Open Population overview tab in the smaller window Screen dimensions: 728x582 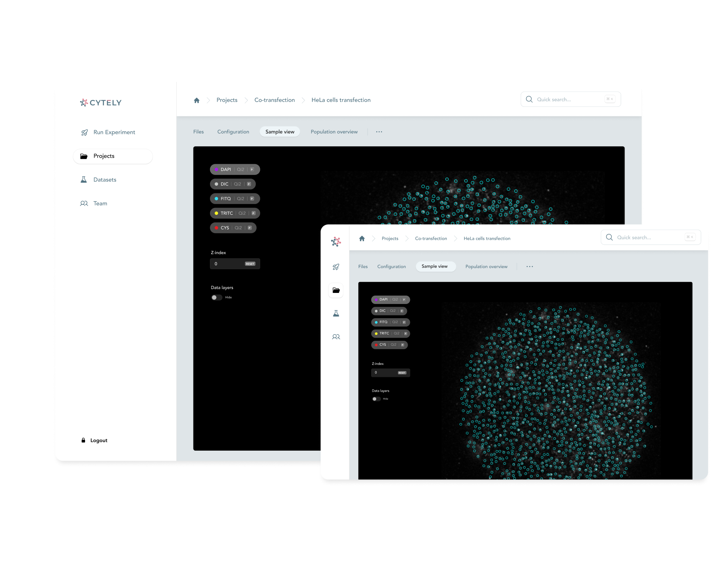(x=486, y=266)
